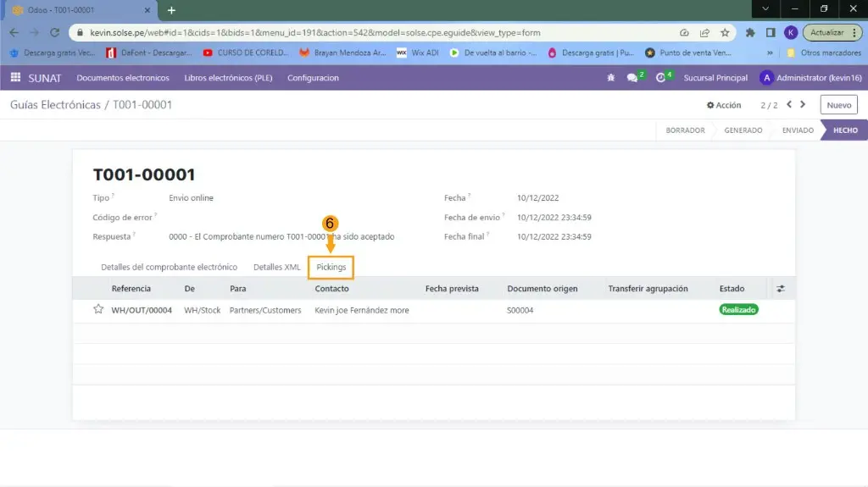The width and height of the screenshot is (868, 487).
Task: Bookmark this page with star icon
Action: pyautogui.click(x=725, y=32)
